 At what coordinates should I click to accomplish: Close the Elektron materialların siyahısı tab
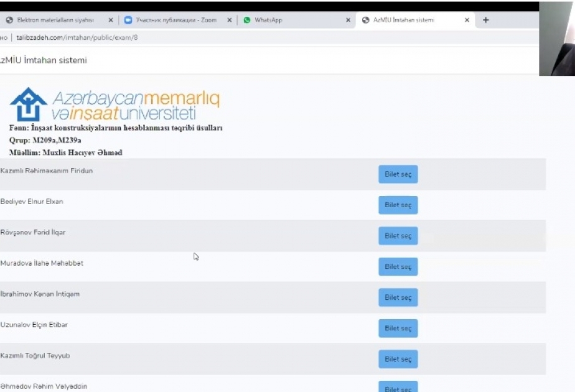[111, 20]
